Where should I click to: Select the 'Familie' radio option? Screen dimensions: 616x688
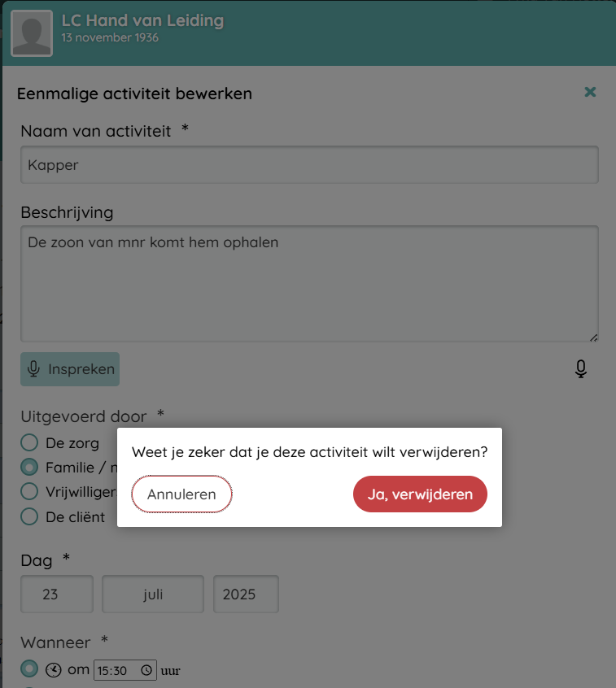[29, 468]
